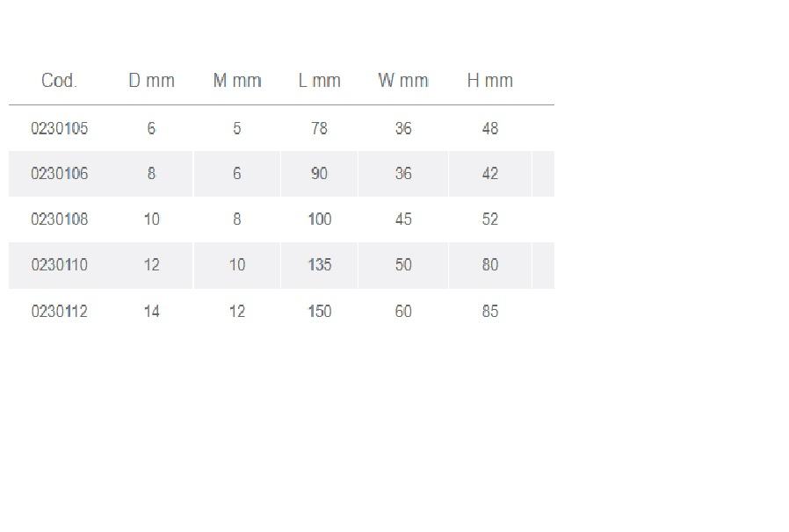This screenshot has height=532, width=789.
Task: Click product code 0230110
Action: (59, 265)
